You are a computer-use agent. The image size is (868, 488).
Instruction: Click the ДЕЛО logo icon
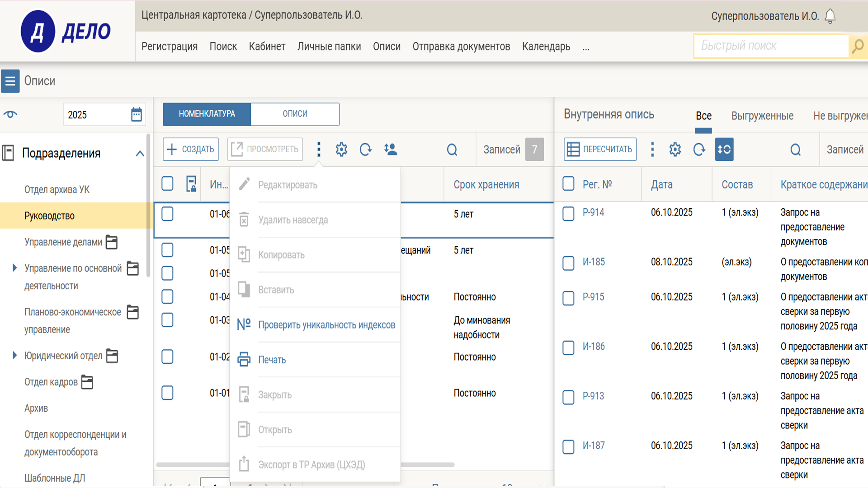[x=38, y=32]
